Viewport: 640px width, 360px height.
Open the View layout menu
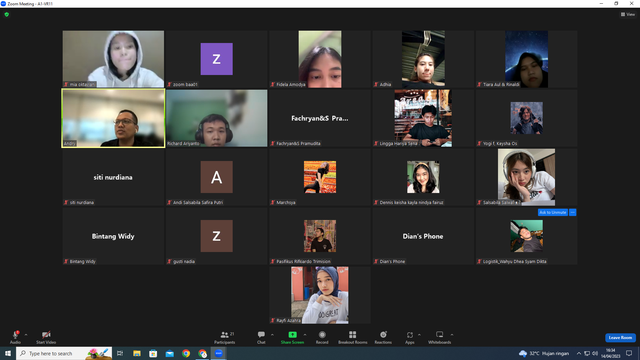(x=628, y=14)
